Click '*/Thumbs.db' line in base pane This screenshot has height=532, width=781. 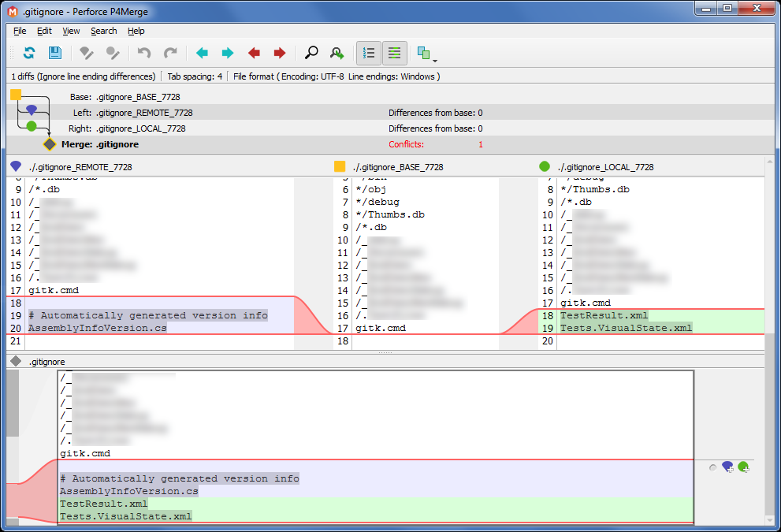click(390, 214)
